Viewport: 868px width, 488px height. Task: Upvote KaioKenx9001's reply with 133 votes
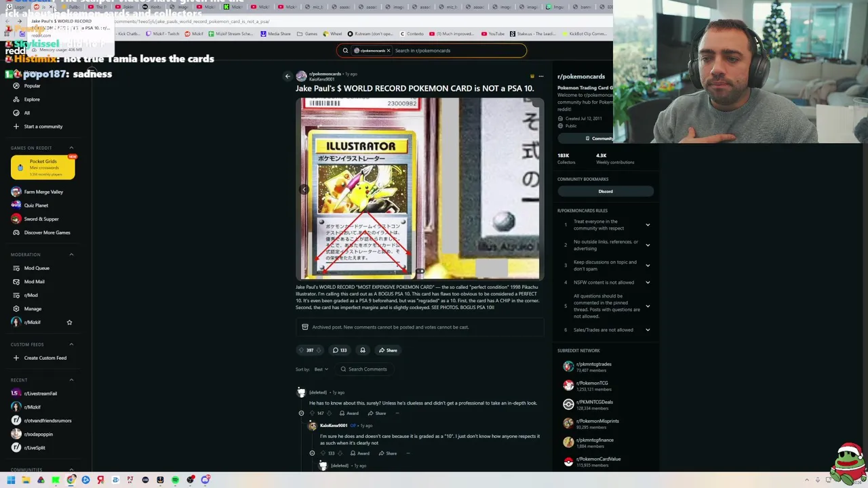323,453
